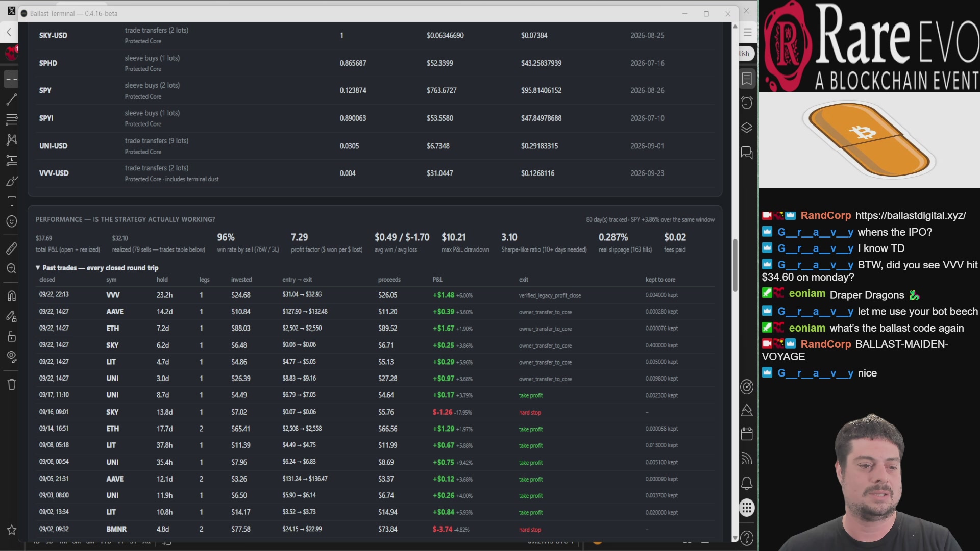Remove drawings with the trash icon
This screenshot has height=551, width=980.
11,384
